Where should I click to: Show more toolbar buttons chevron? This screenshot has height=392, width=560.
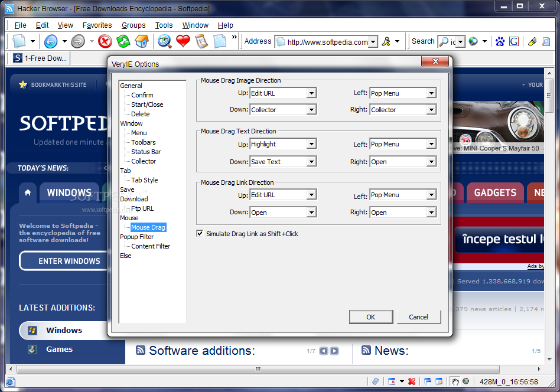pyautogui.click(x=235, y=37)
